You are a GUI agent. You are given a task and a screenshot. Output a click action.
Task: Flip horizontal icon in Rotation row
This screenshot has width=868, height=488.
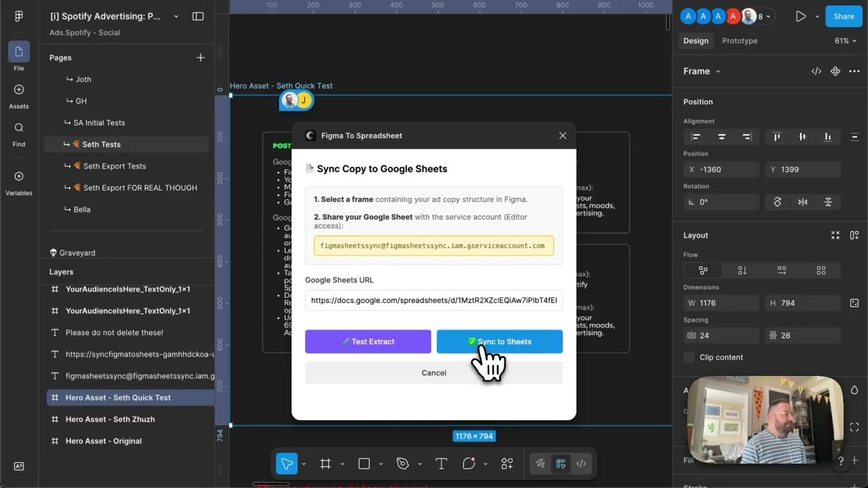[x=803, y=202]
